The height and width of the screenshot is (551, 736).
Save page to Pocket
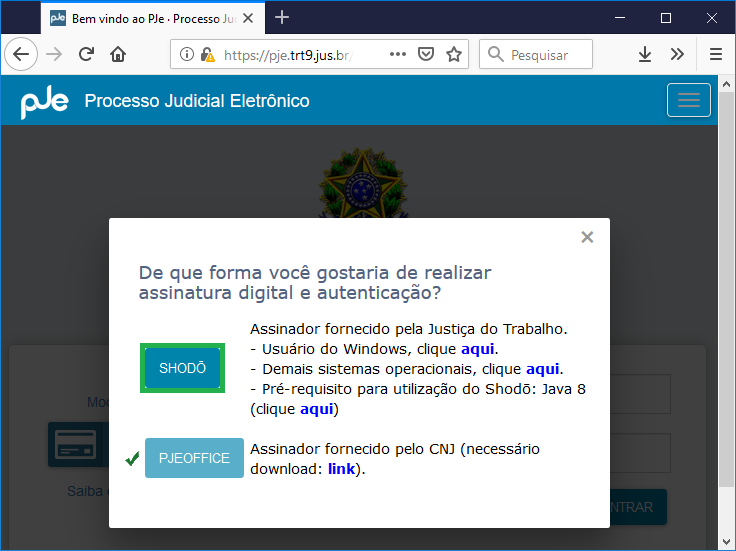coord(426,54)
